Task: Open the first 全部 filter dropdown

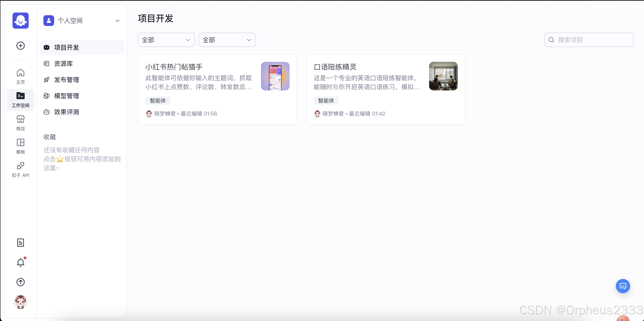Action: coord(166,40)
